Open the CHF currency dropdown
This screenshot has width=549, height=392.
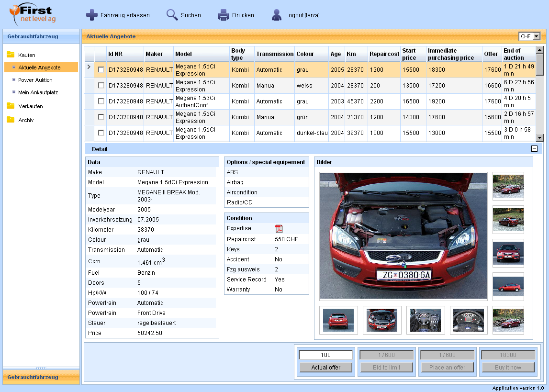[536, 36]
